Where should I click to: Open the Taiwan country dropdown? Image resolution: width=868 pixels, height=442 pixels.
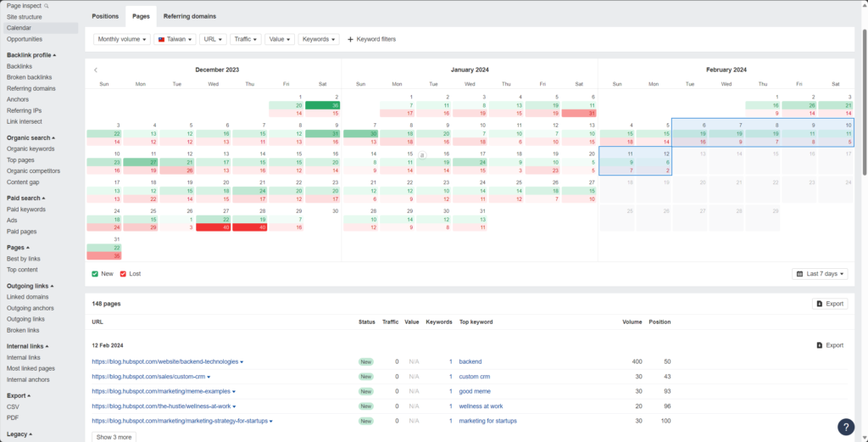click(175, 39)
